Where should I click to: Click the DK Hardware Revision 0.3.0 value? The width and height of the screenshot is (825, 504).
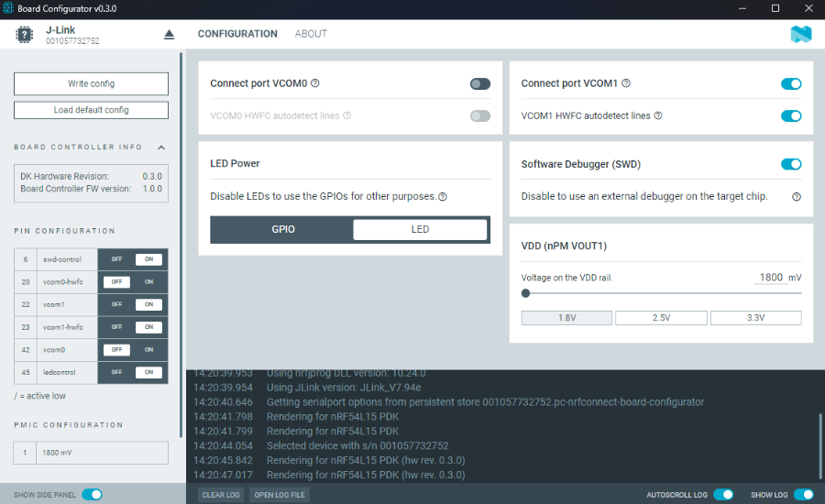pos(152,176)
